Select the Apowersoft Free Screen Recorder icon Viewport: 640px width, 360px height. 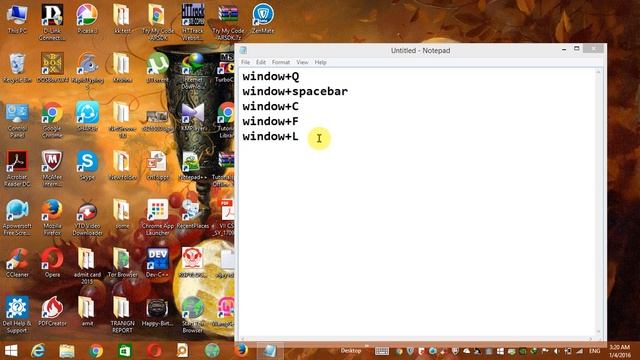[x=17, y=217]
